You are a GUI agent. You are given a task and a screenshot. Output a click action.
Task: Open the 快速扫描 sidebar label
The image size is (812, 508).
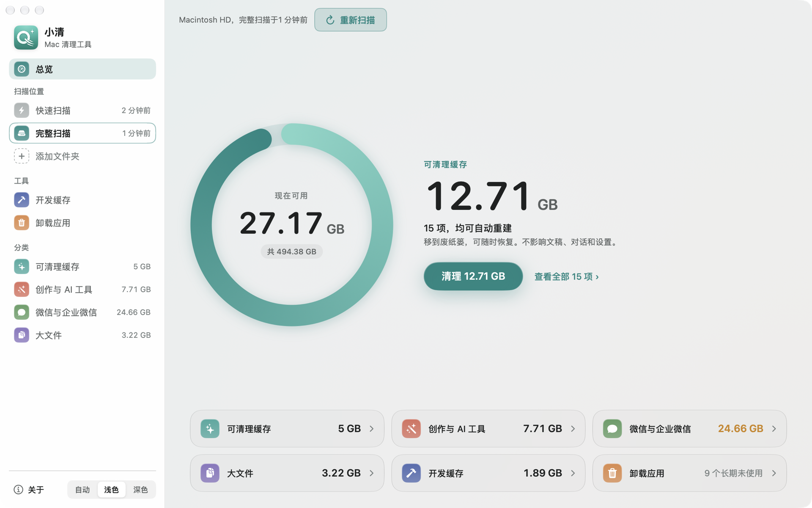tap(53, 110)
